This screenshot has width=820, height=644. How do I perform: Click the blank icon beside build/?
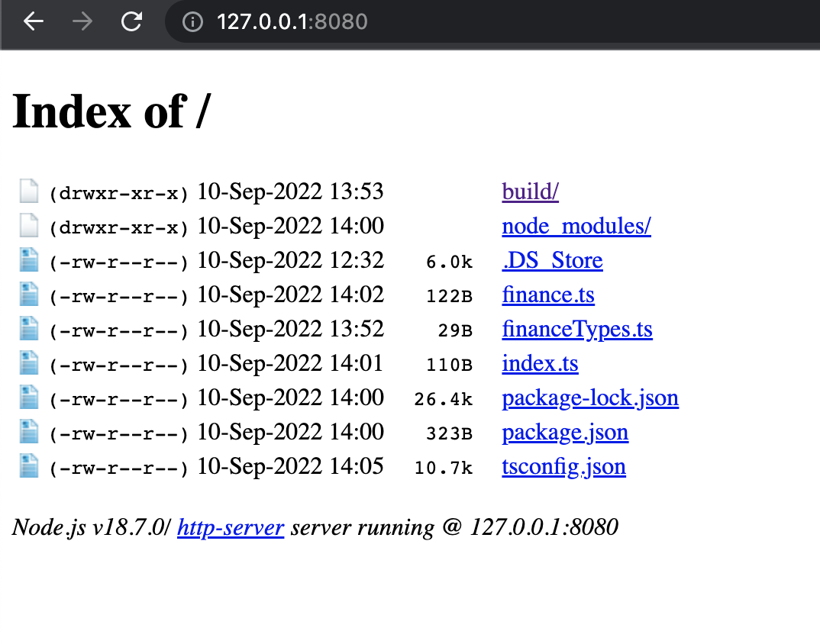click(x=27, y=191)
